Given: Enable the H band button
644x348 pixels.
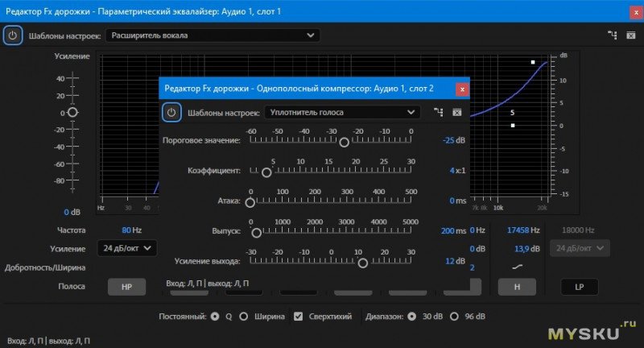Looking at the screenshot, I should [x=516, y=286].
